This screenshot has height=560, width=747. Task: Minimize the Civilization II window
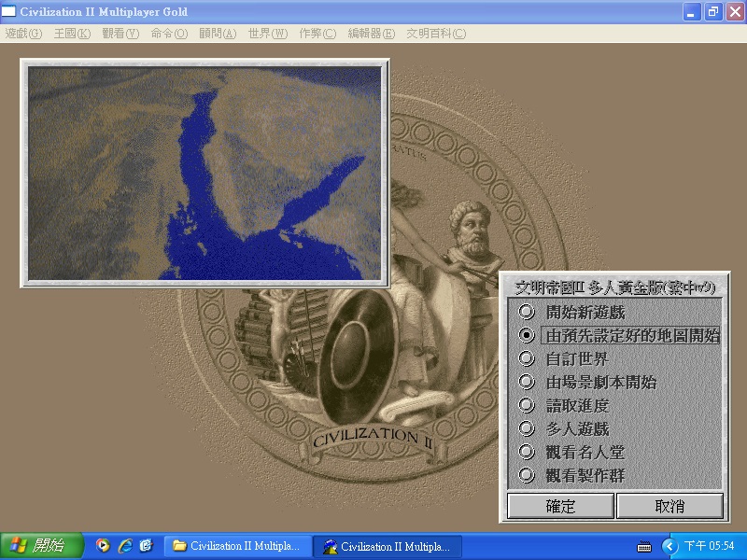692,12
